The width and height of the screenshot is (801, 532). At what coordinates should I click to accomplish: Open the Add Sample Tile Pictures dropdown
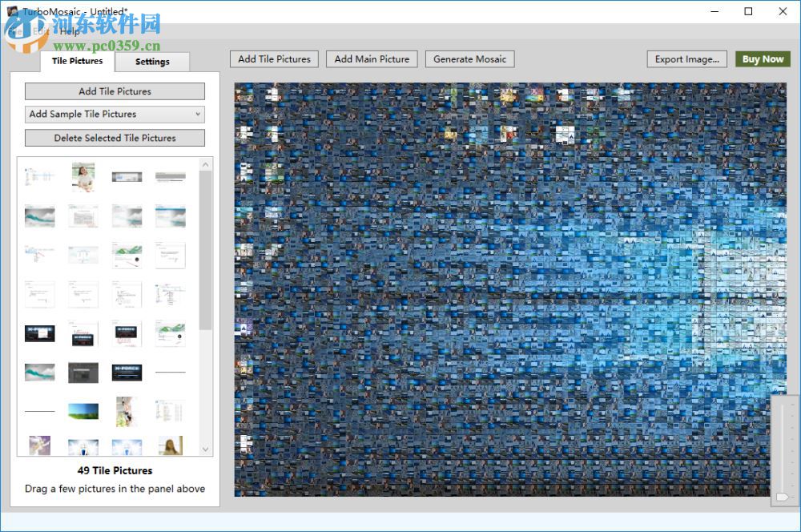(x=115, y=115)
